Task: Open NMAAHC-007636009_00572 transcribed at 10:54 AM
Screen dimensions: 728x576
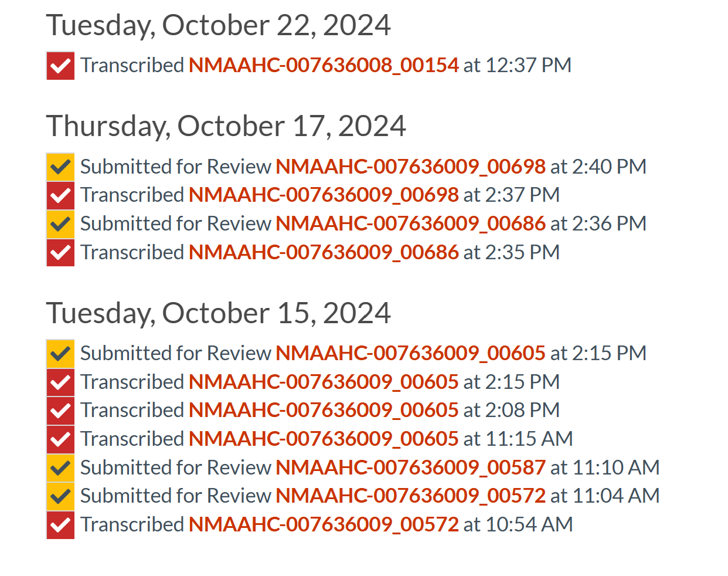Action: tap(324, 524)
